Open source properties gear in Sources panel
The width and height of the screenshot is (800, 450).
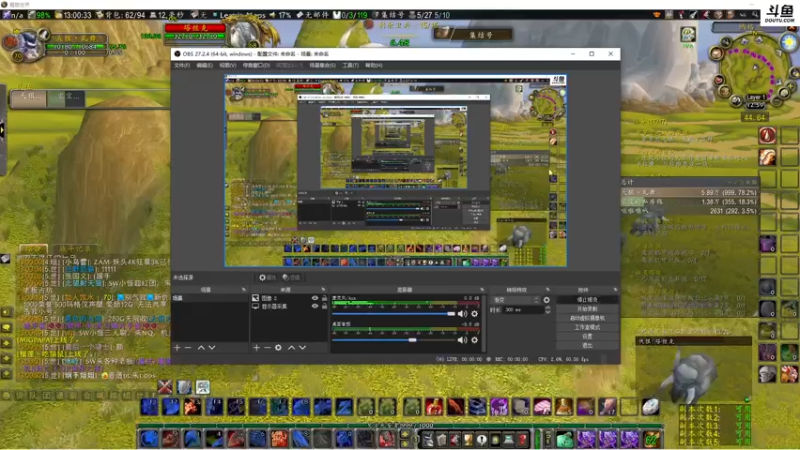coord(278,347)
